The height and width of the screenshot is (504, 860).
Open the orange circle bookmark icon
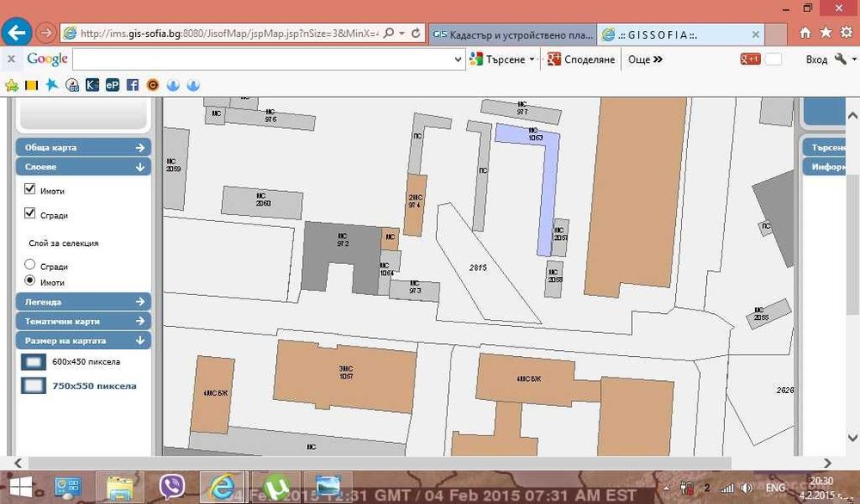[152, 85]
